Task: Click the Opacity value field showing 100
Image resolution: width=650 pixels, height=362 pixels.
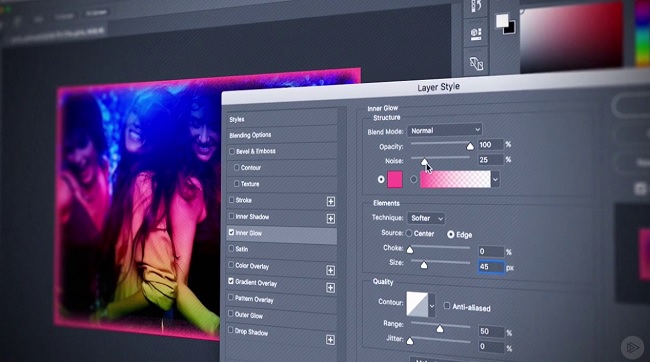Action: (x=490, y=145)
